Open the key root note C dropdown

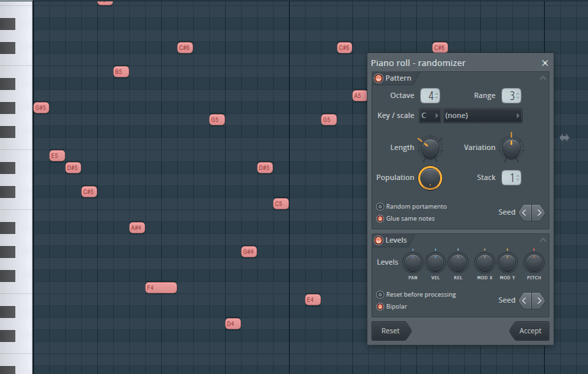(x=430, y=116)
